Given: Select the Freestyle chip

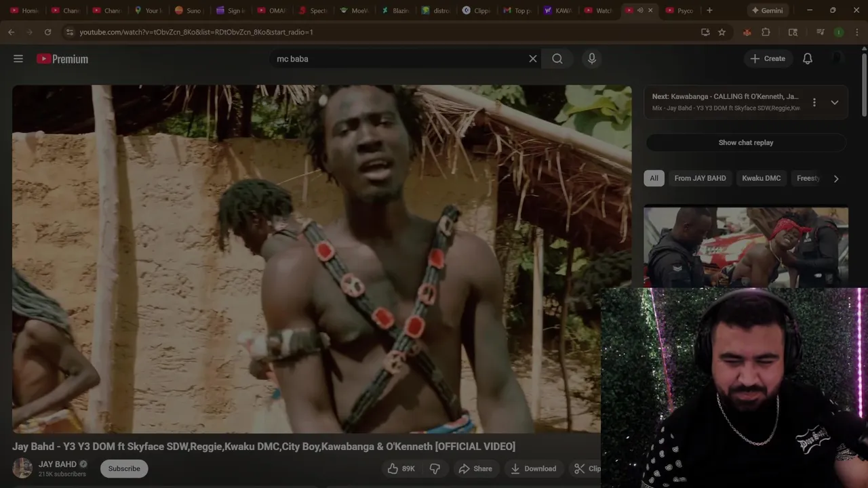Looking at the screenshot, I should [808, 178].
